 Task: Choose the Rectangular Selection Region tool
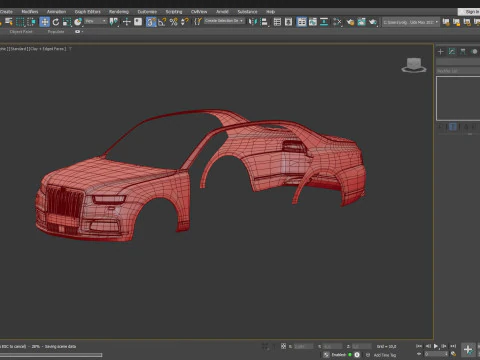[20, 22]
